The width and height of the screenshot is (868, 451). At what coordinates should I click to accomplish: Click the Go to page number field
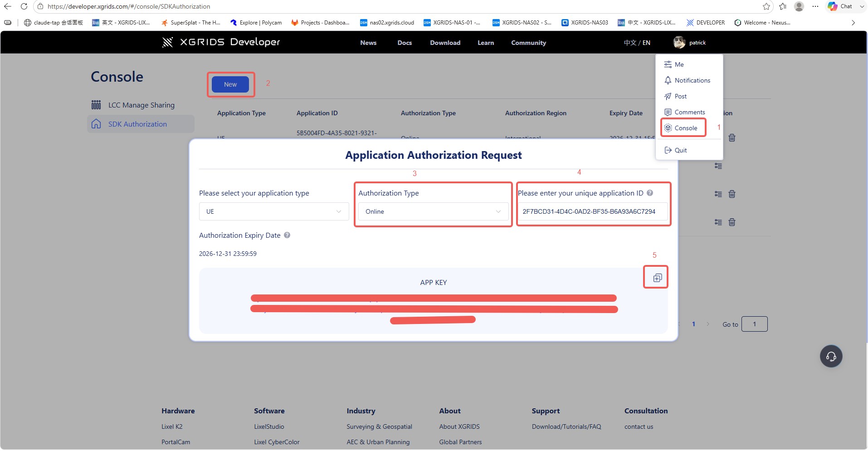(754, 324)
